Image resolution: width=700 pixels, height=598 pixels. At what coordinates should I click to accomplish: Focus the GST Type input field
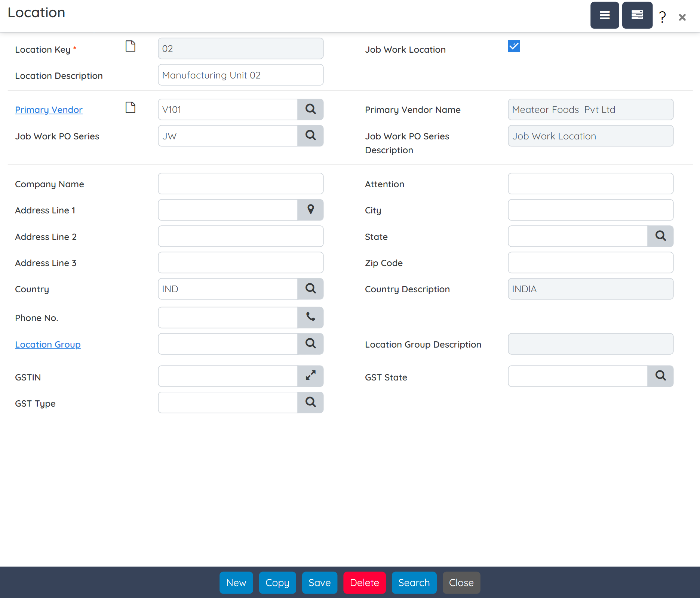tap(228, 403)
